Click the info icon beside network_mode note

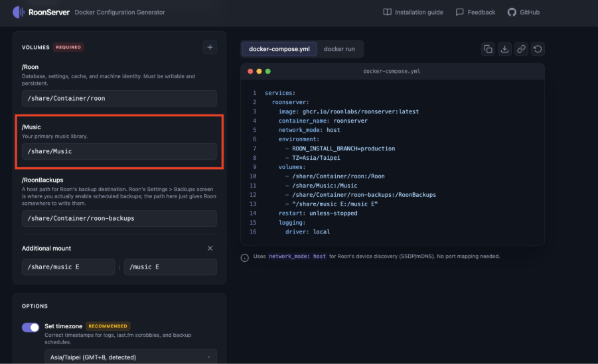click(244, 258)
